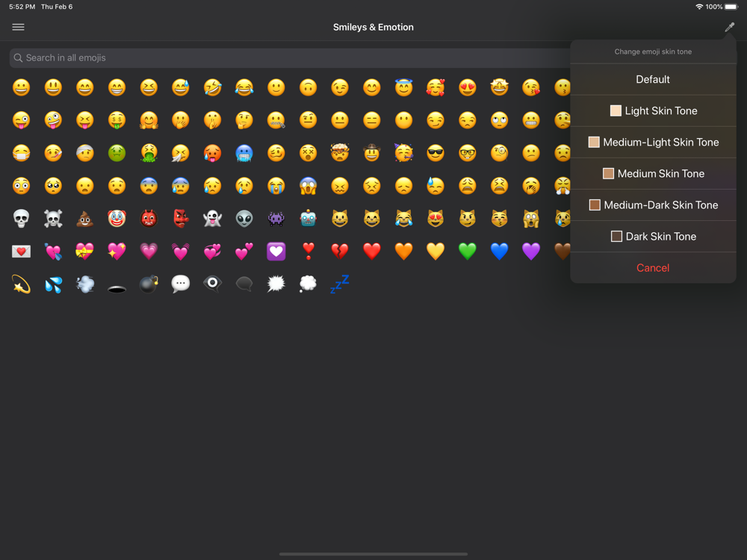
Task: Pick the broken heart emoji
Action: [340, 251]
